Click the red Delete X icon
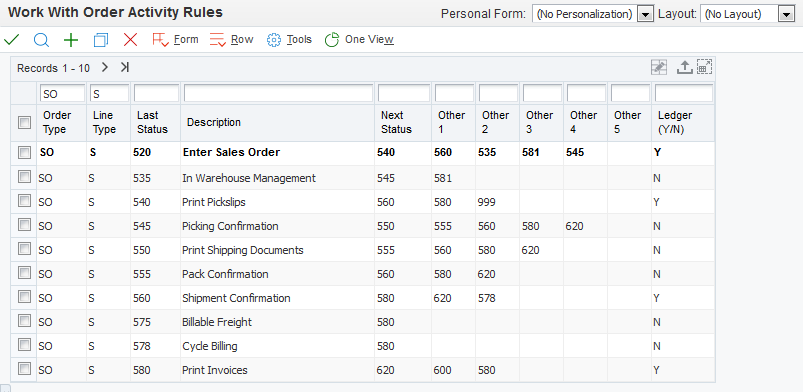The width and height of the screenshot is (803, 392). click(x=131, y=39)
